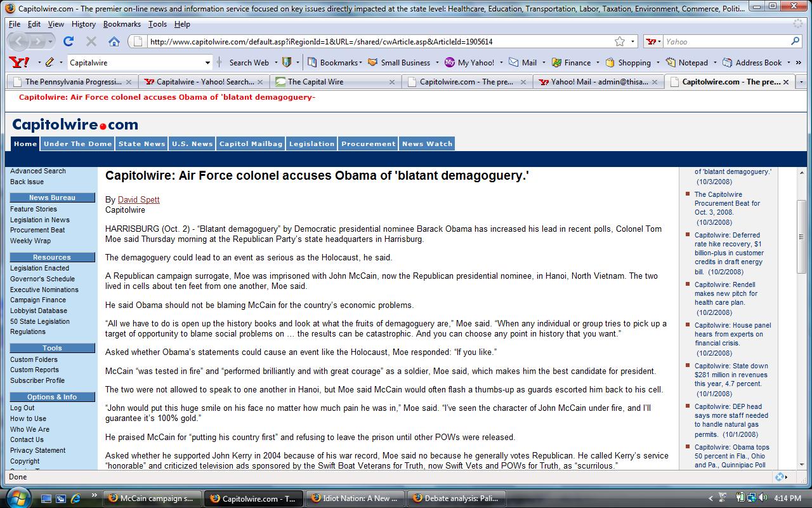Open the David Spett author link
This screenshot has width=812, height=508.
click(138, 199)
